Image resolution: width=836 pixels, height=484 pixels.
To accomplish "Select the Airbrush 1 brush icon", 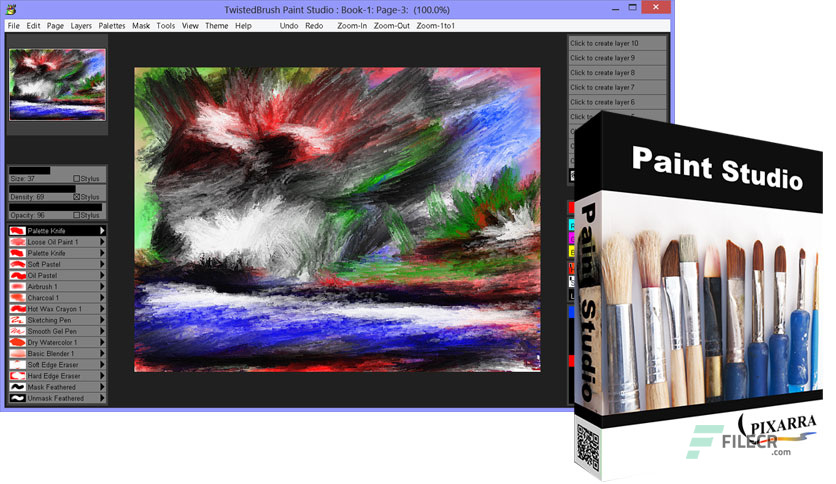I will [18, 286].
